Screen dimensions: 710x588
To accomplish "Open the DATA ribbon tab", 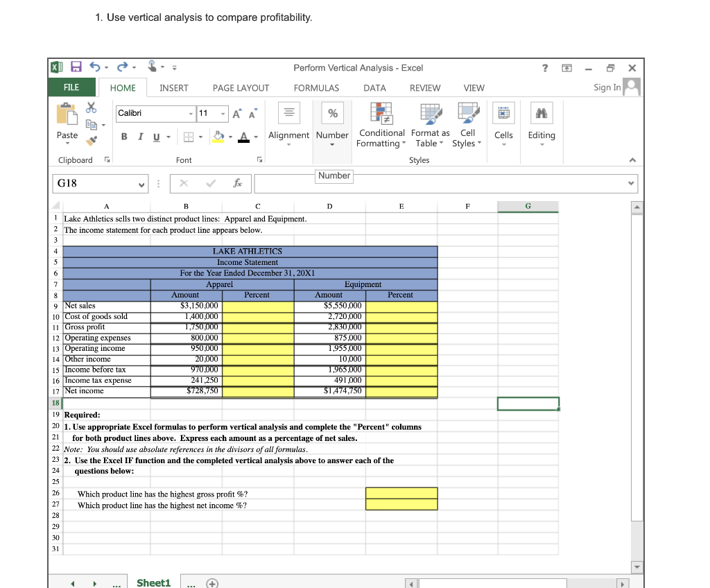I will (374, 88).
